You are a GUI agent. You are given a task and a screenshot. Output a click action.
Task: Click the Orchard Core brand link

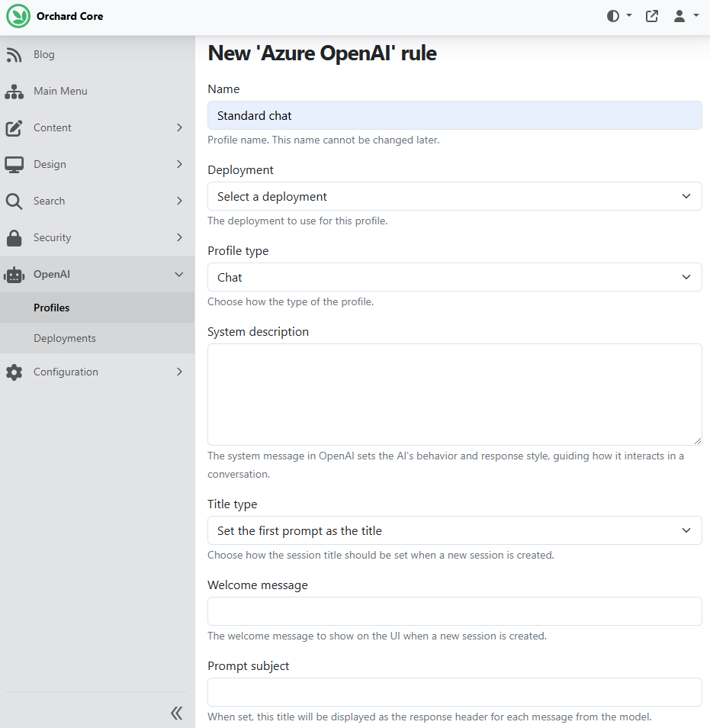(x=69, y=16)
